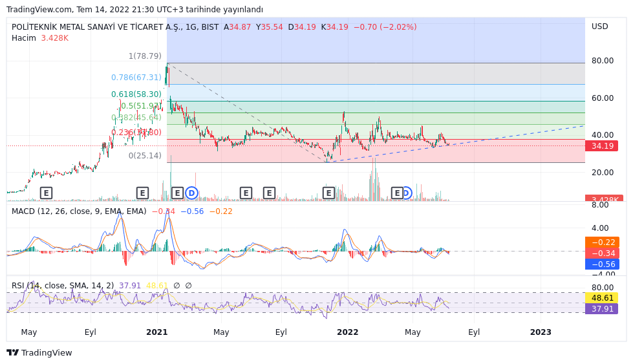
Task: Click the 20.00 price axis label
Action: (x=603, y=173)
